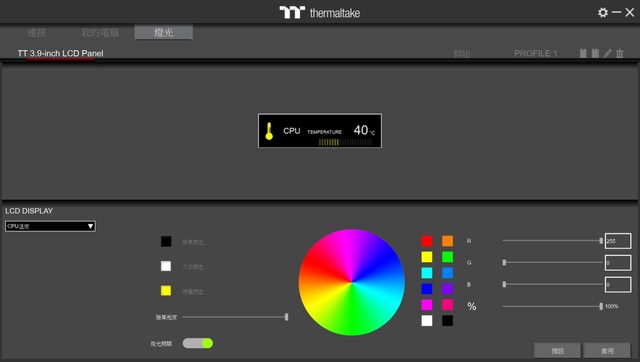The height and width of the screenshot is (362, 640).
Task: Click the Thermaltake logo in title bar
Action: click(320, 13)
